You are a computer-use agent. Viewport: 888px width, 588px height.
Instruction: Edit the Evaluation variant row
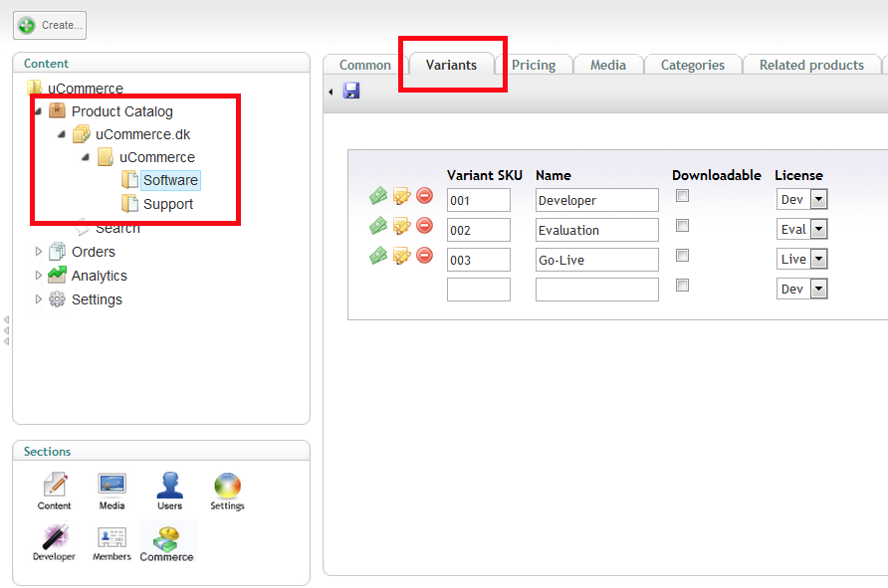(x=401, y=226)
